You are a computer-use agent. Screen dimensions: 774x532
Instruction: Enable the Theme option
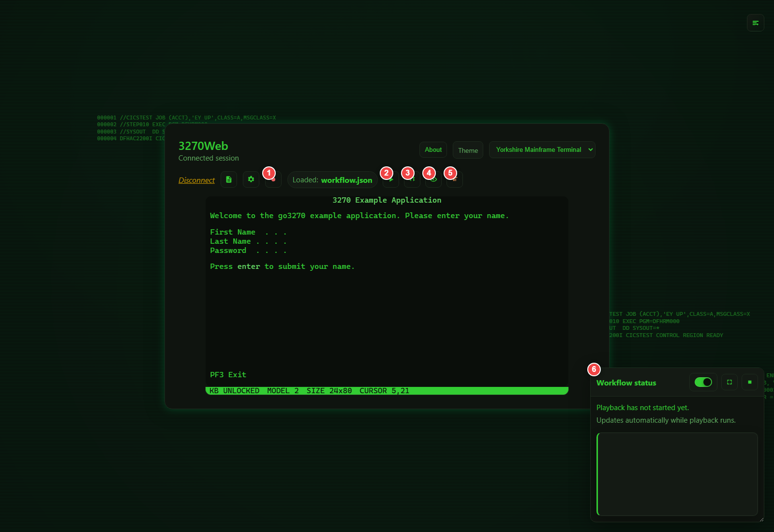(x=467, y=150)
